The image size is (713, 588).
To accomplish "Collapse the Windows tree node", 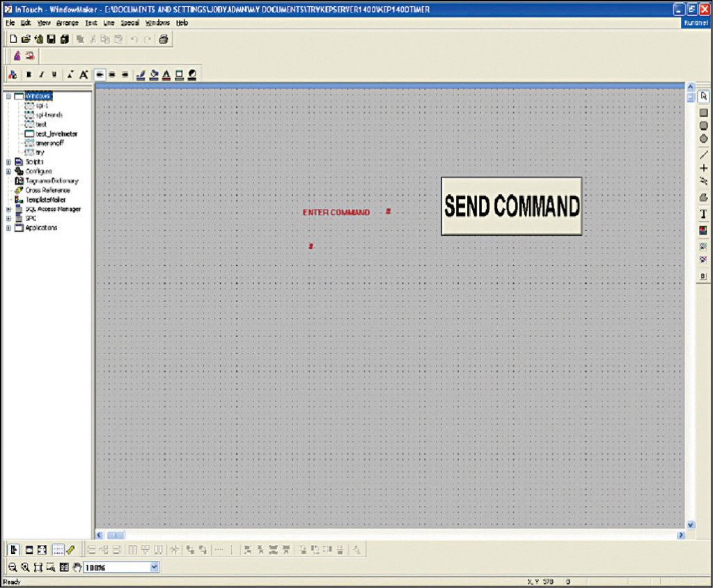I will (x=9, y=96).
